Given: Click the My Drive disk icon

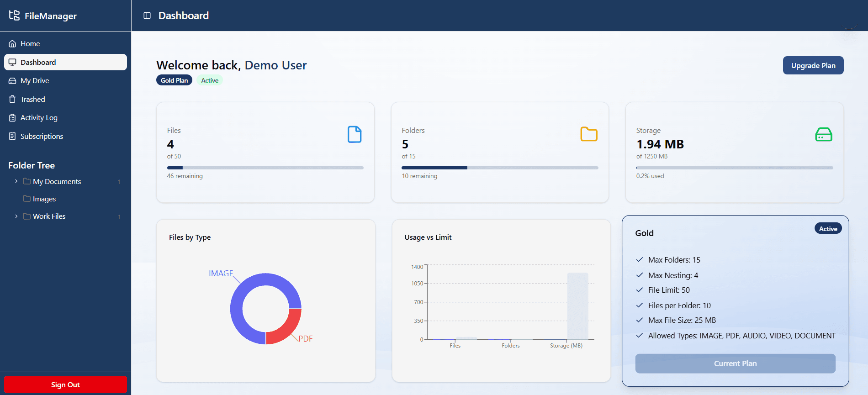Looking at the screenshot, I should click(x=12, y=81).
